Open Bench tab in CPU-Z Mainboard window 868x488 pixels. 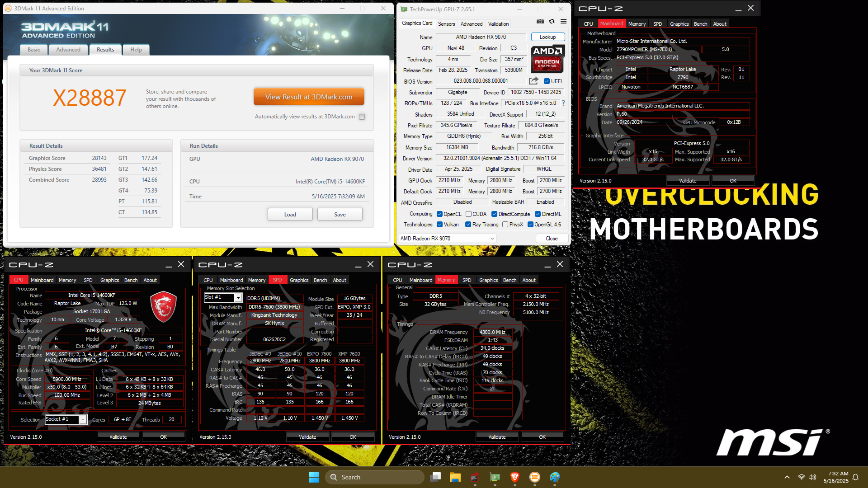700,24
